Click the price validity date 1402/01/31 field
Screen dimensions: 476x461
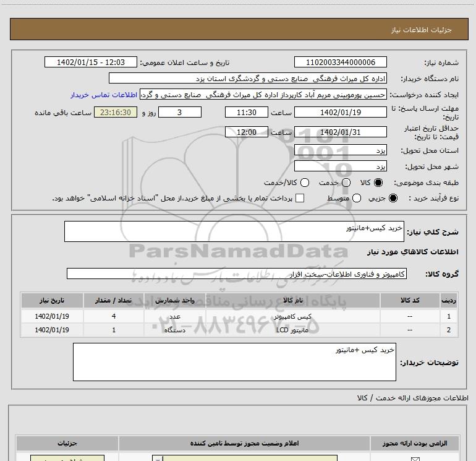(x=340, y=132)
